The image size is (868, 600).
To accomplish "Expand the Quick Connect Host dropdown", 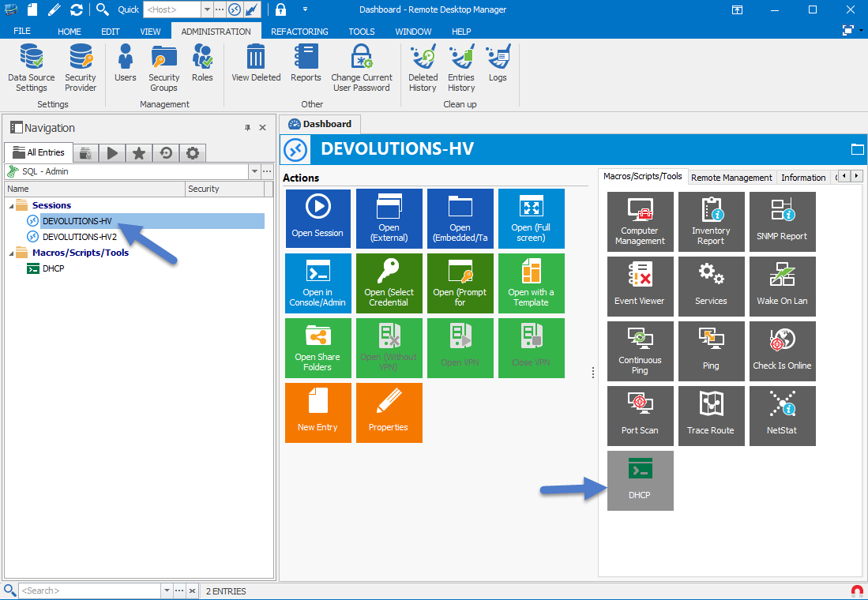I will click(x=206, y=9).
